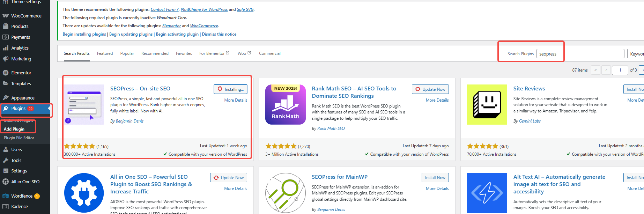
Task: Dismiss this notice link
Action: click(219, 34)
